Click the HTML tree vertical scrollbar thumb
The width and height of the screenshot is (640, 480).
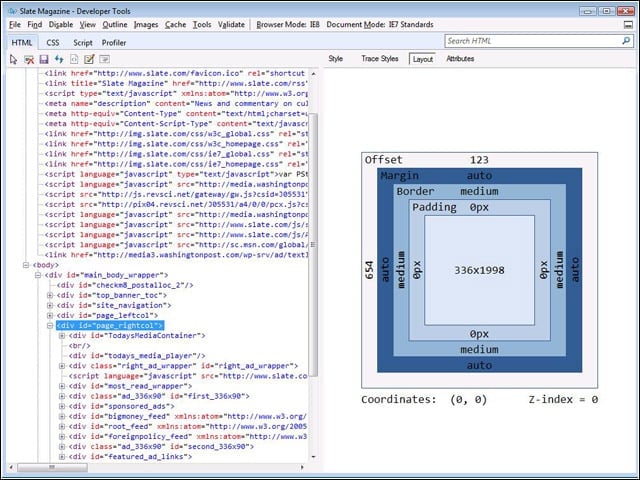313,245
